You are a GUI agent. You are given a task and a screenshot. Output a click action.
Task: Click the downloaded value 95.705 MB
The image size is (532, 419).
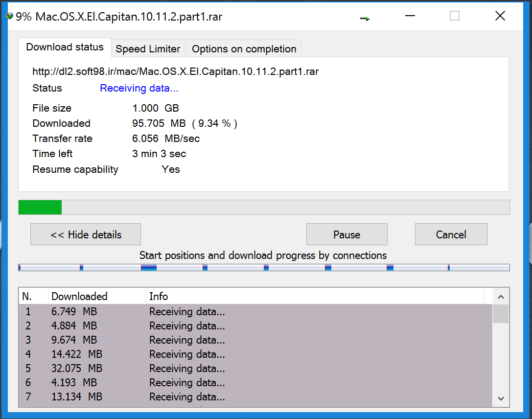[185, 123]
